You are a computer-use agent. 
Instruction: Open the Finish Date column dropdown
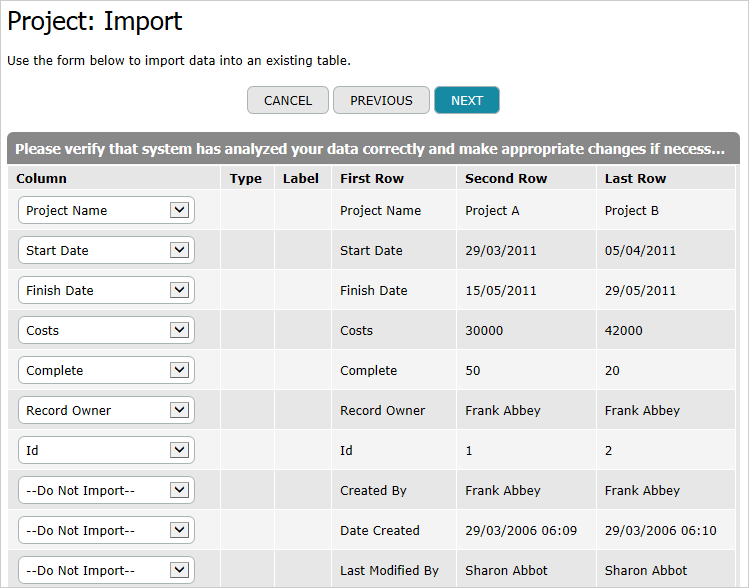click(106, 290)
